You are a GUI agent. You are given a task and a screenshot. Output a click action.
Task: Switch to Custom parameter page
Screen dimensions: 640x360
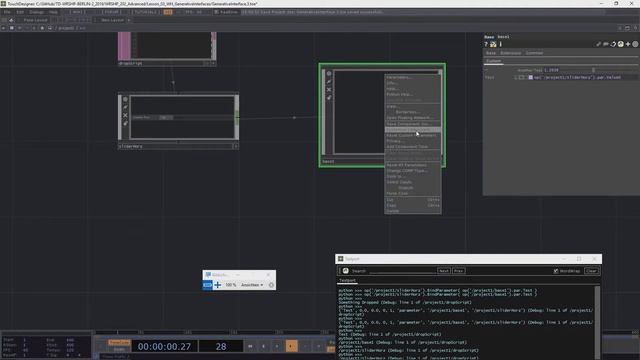coord(493,61)
